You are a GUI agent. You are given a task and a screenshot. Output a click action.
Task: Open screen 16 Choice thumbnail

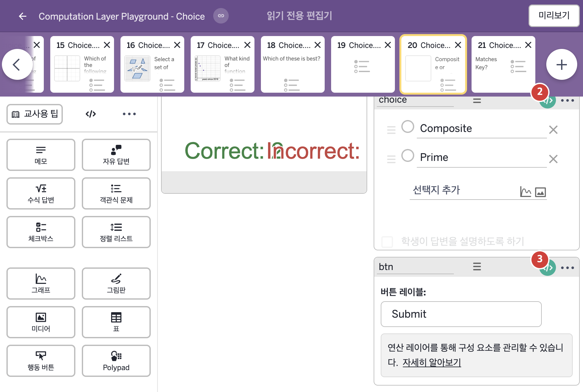(x=152, y=64)
